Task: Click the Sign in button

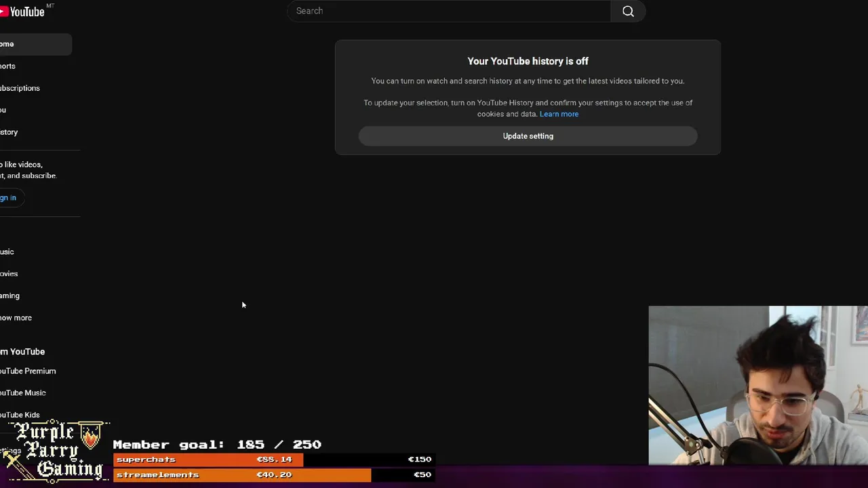Action: point(11,198)
